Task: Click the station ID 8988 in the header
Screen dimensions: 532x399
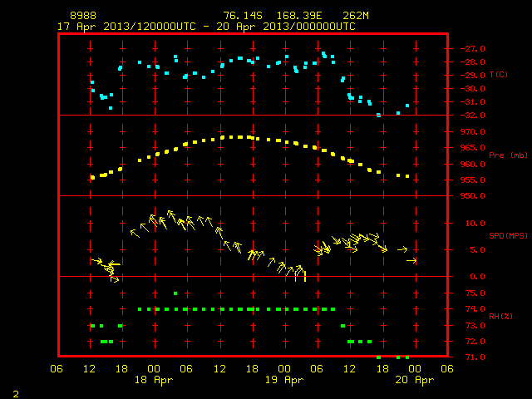Action: [x=83, y=16]
